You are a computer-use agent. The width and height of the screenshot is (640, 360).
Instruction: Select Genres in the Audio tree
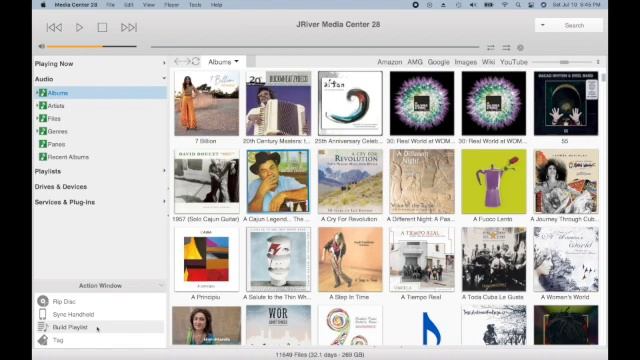coord(58,131)
